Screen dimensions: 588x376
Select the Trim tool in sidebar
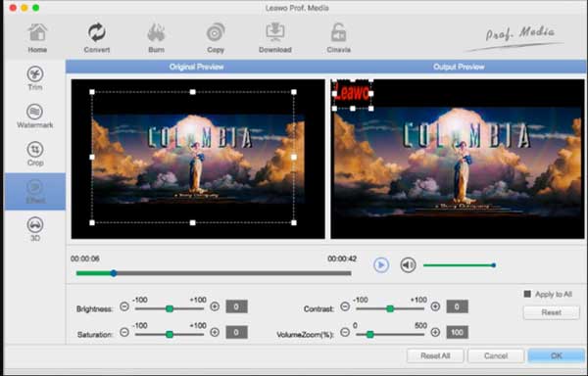click(35, 78)
